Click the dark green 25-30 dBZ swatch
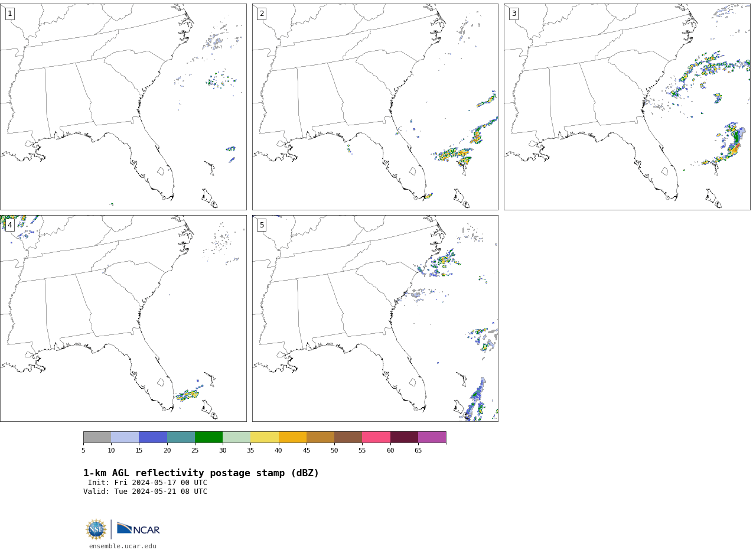Viewport: 756px width, 553px height. coord(208,437)
